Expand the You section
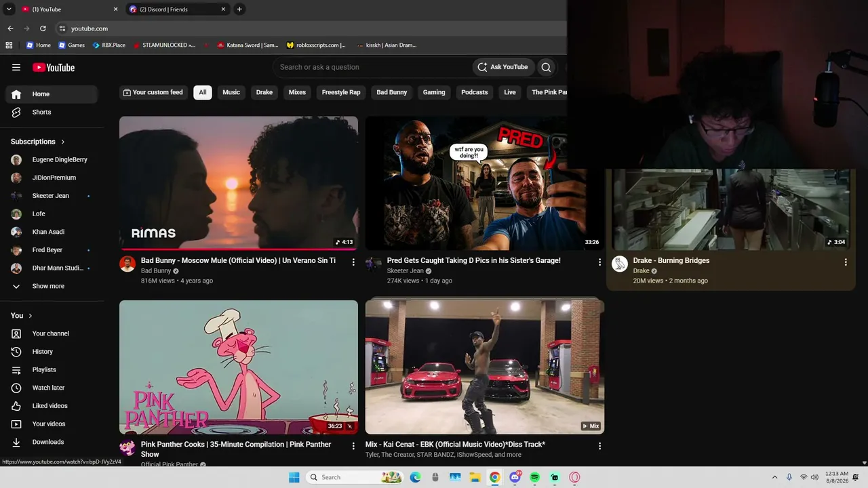The height and width of the screenshot is (488, 868). point(22,316)
